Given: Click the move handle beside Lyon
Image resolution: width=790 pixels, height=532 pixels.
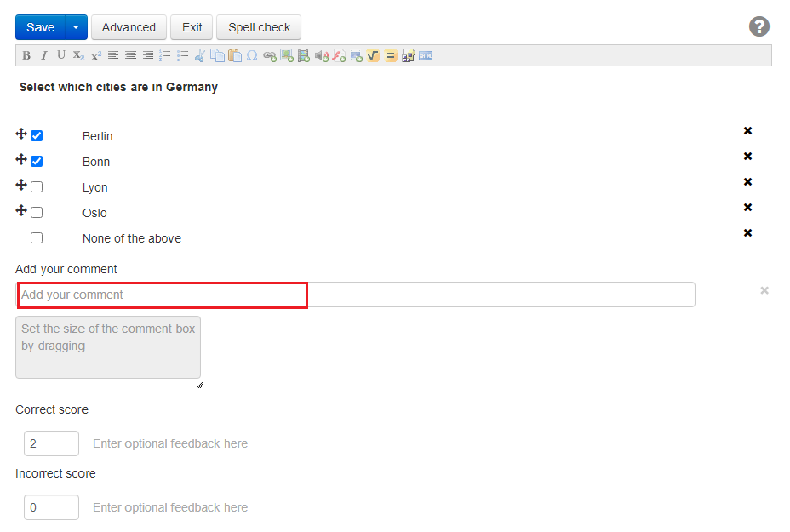Looking at the screenshot, I should (x=21, y=186).
